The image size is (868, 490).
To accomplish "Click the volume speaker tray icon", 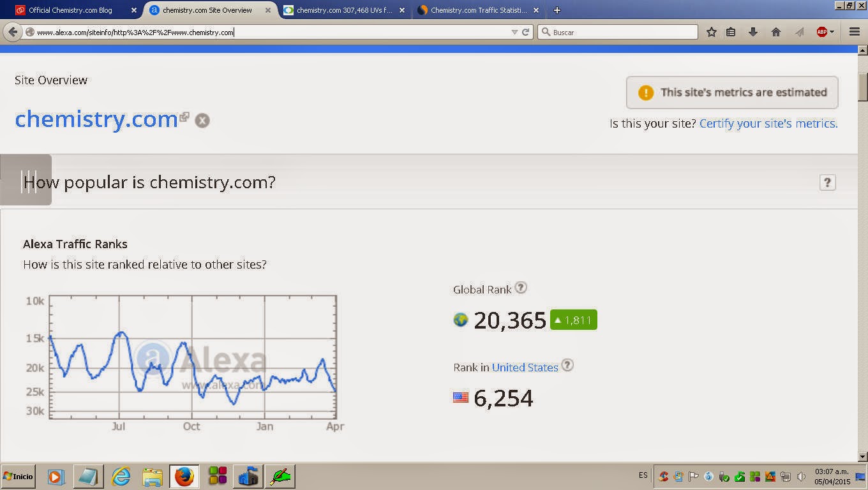I will [801, 477].
